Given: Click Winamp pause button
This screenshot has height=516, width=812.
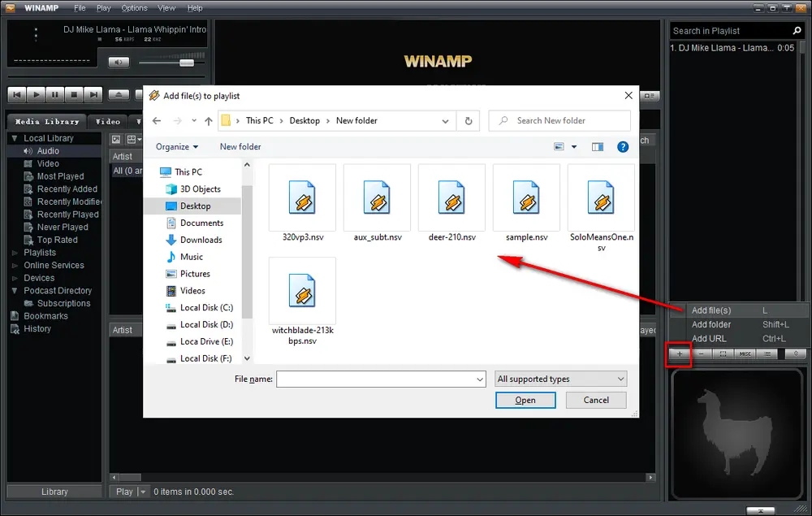Looking at the screenshot, I should tap(55, 94).
